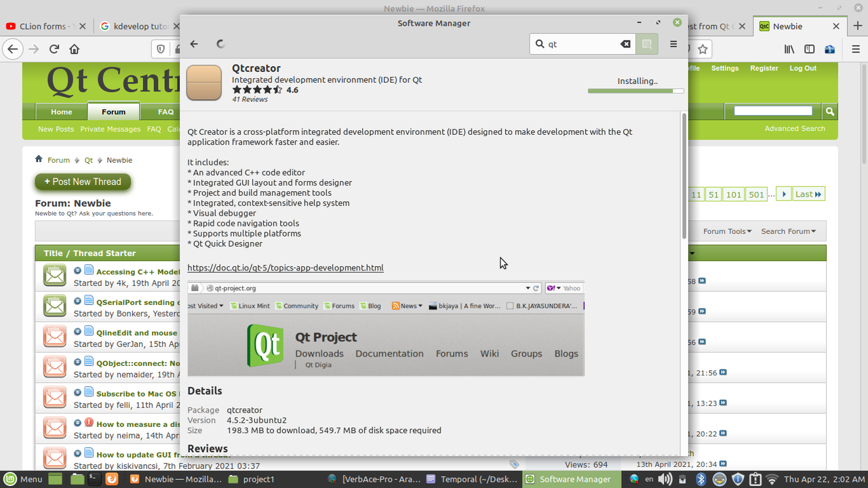This screenshot has width=868, height=488.
Task: Click the Software Manager search field
Action: point(582,44)
